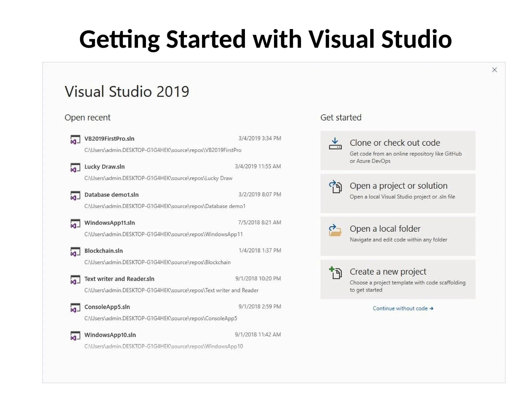Open the Lucky Draw.sln recent entry

click(x=104, y=167)
